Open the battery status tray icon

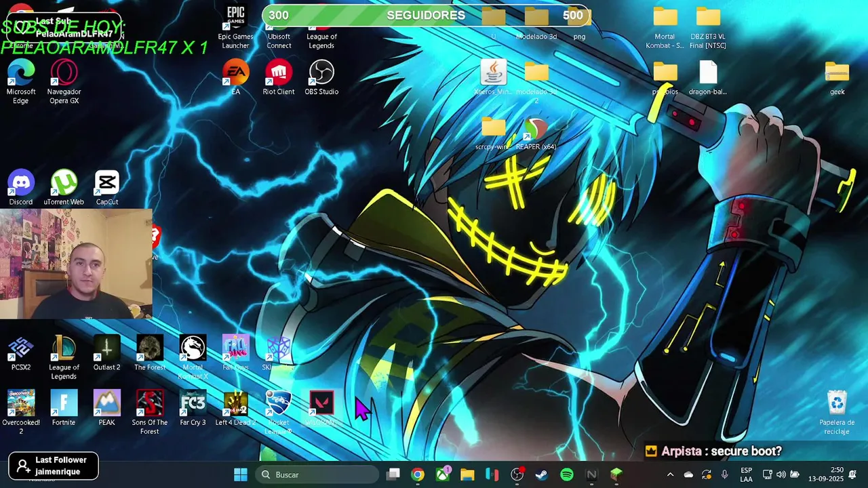795,474
